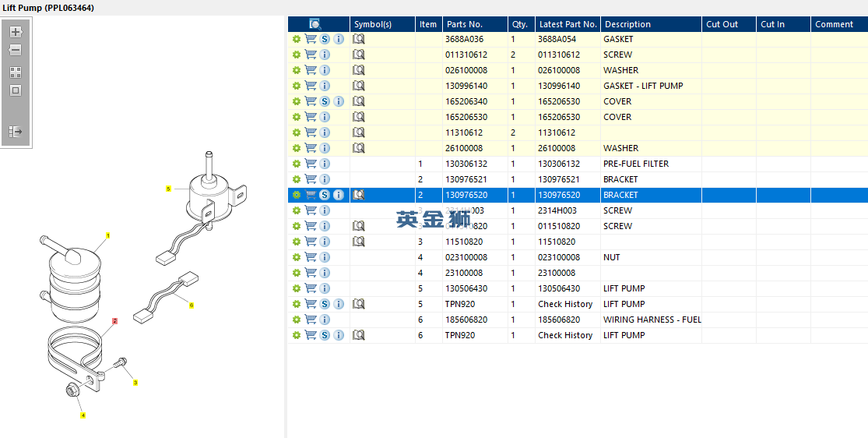This screenshot has height=438, width=868.
Task: Add PRE-FUEL FILTER 130306132 to cart
Action: (x=311, y=164)
